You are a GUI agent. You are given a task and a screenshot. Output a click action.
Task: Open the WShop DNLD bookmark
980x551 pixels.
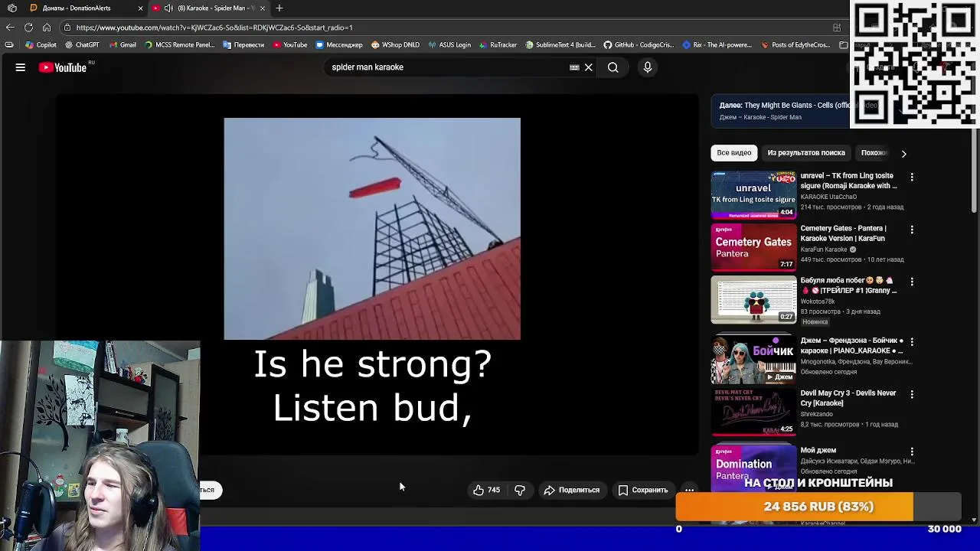pos(395,45)
